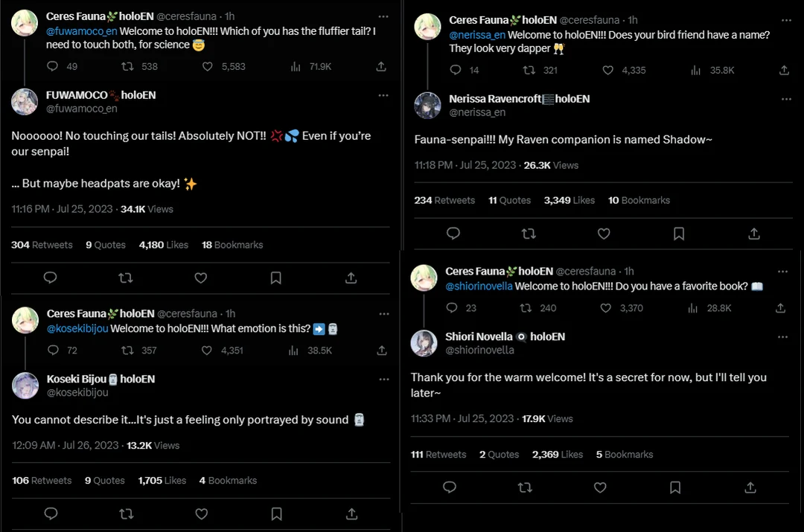
Task: Like FUWAMOCO's reply about headpats
Action: point(200,278)
